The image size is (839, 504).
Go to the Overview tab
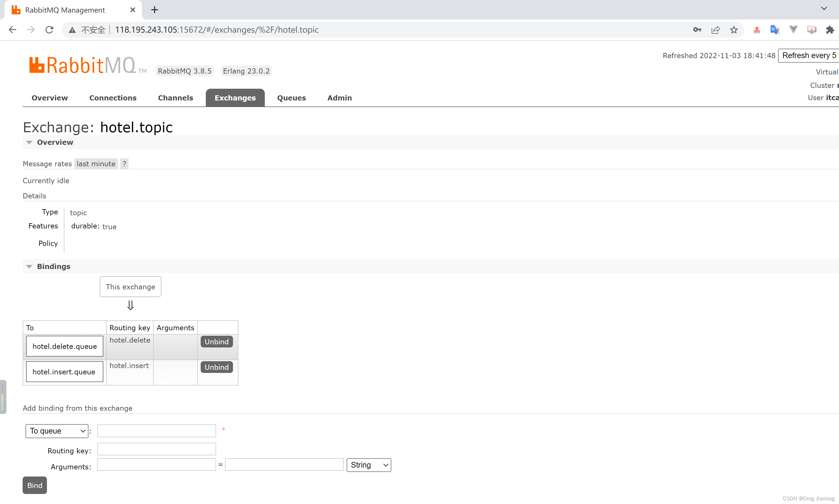[50, 98]
